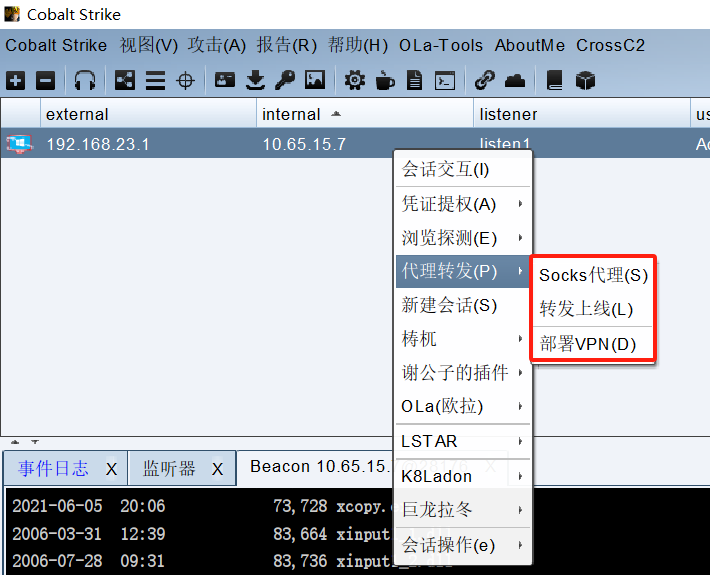This screenshot has height=575, width=710.
Task: Expand 浏览探测(E) submenu
Action: [x=463, y=238]
